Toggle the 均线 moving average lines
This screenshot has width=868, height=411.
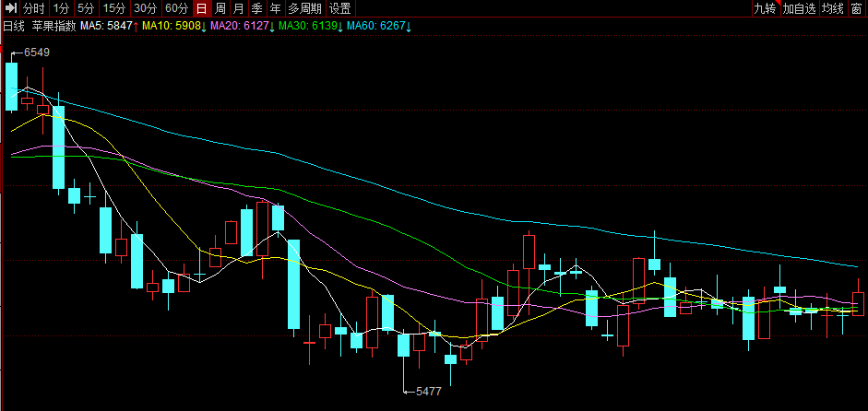[833, 7]
